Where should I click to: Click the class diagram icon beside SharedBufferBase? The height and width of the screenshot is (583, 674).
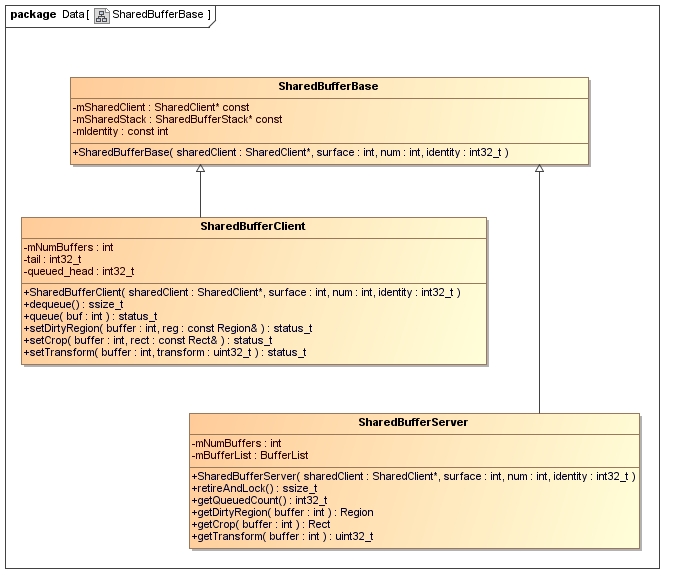[x=101, y=15]
